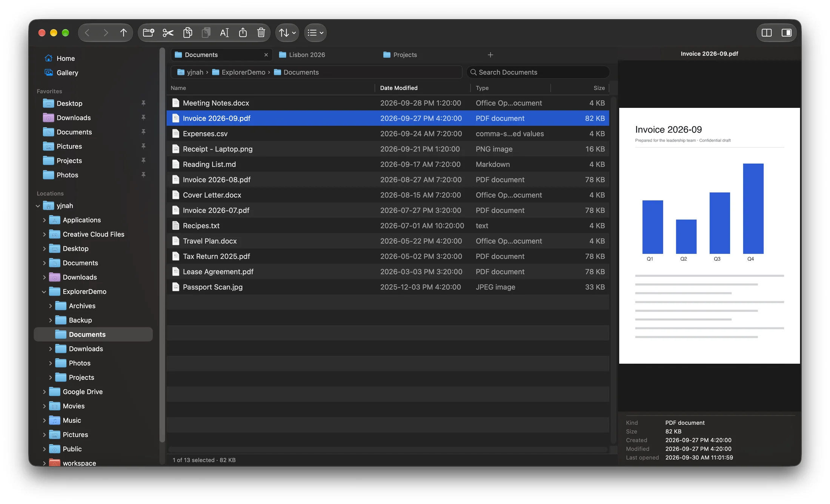Select Passport Scan.jpg file

[x=388, y=287]
